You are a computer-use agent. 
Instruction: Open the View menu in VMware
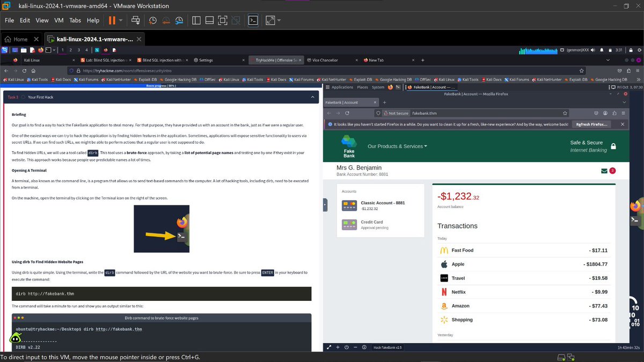[42, 20]
